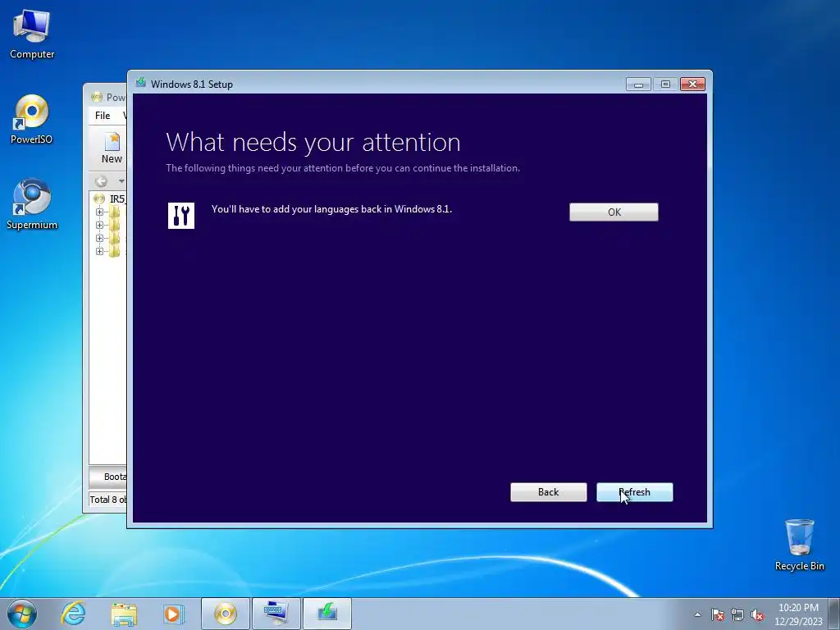Screen dimensions: 840x630
Task: Expand second folder under IR5 tree
Action: click(99, 225)
